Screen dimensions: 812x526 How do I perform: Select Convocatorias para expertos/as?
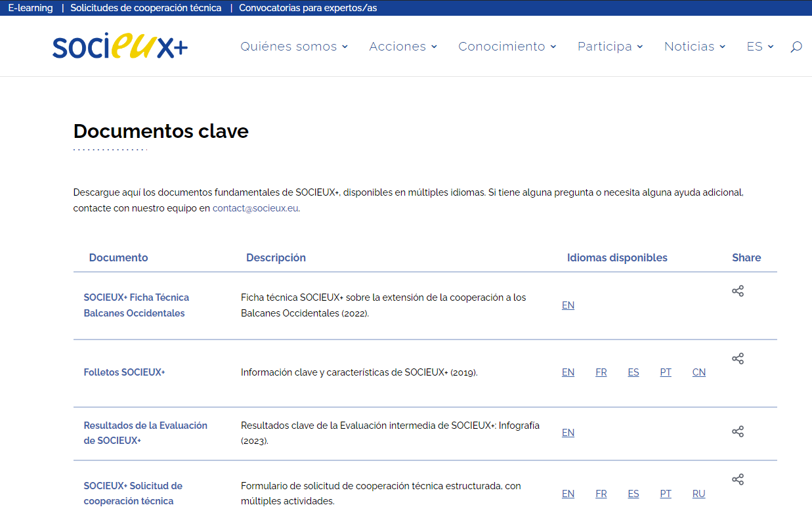(x=308, y=7)
